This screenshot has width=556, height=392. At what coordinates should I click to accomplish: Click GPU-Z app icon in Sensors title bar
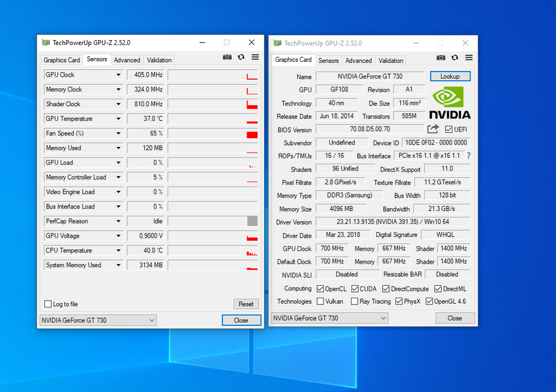click(x=45, y=43)
